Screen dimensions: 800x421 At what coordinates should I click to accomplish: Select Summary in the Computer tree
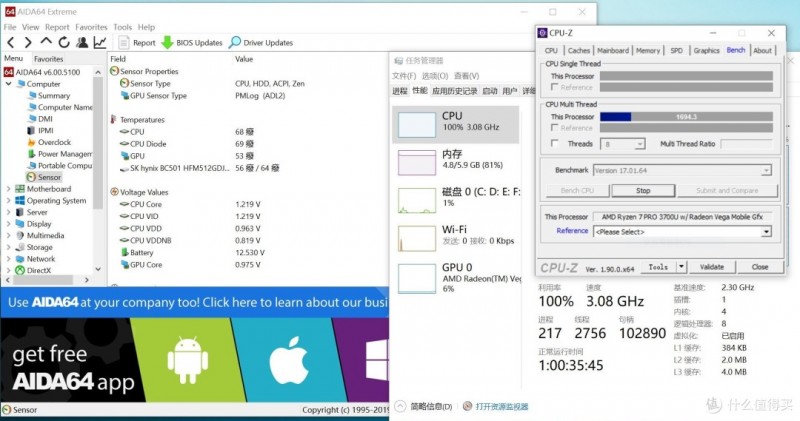click(x=48, y=95)
